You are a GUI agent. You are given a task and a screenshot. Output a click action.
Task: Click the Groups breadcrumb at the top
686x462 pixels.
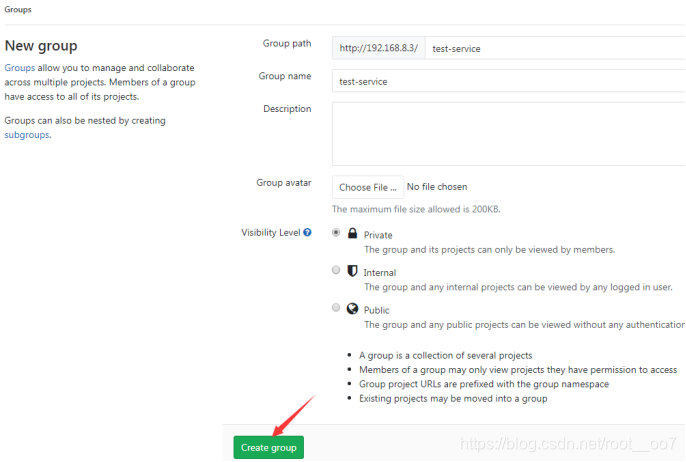pos(17,9)
